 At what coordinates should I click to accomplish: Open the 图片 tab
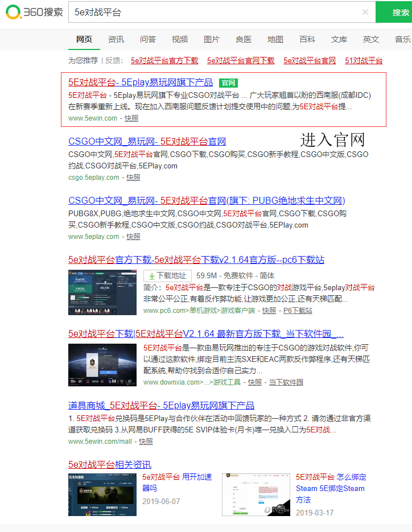coord(212,39)
